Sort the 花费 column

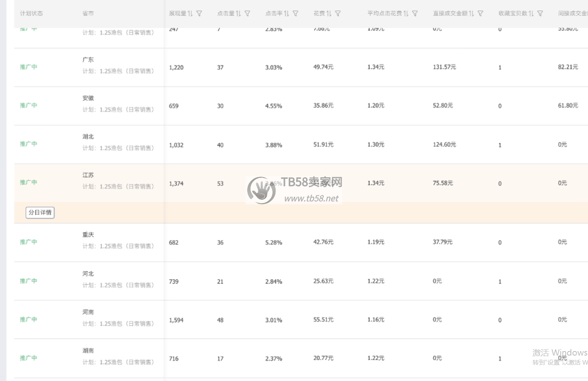[x=328, y=14]
